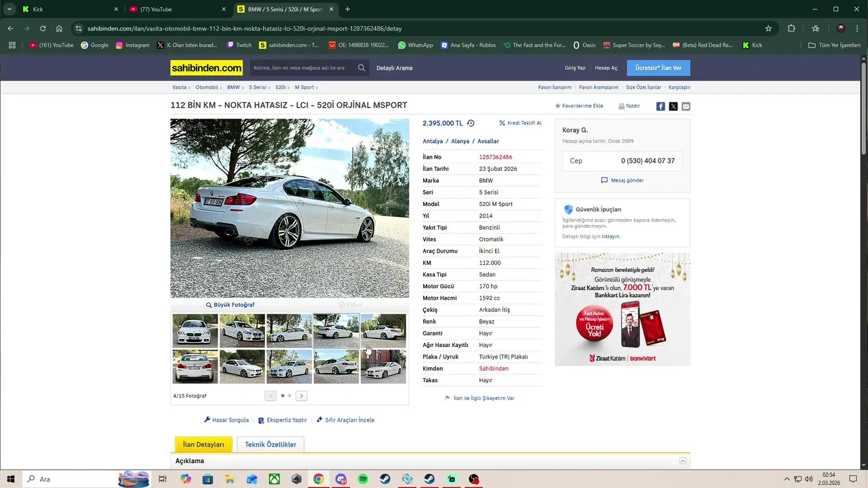Open browser home page
Image resolution: width=868 pixels, height=488 pixels.
tap(59, 28)
